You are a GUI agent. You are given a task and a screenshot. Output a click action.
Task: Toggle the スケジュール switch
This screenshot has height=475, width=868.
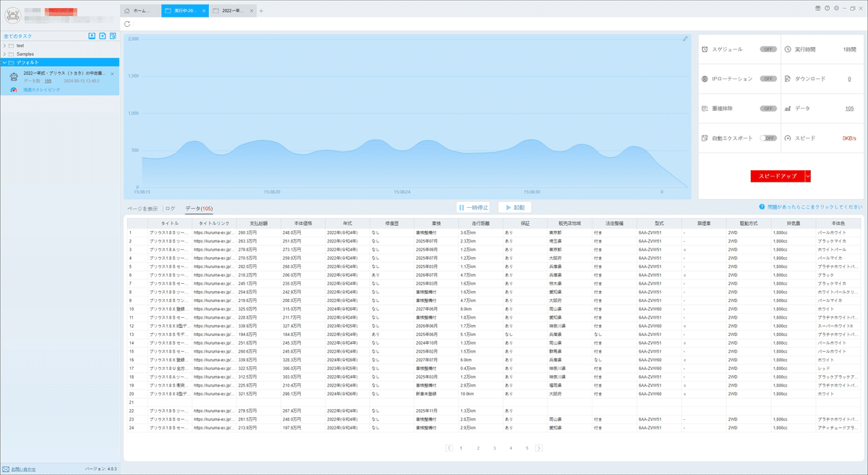pos(768,49)
